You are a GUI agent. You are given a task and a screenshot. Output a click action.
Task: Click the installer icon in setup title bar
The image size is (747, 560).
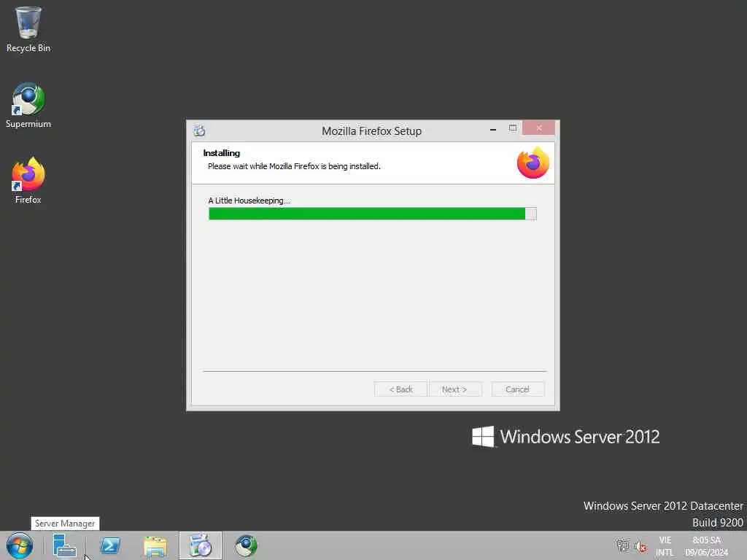[199, 131]
